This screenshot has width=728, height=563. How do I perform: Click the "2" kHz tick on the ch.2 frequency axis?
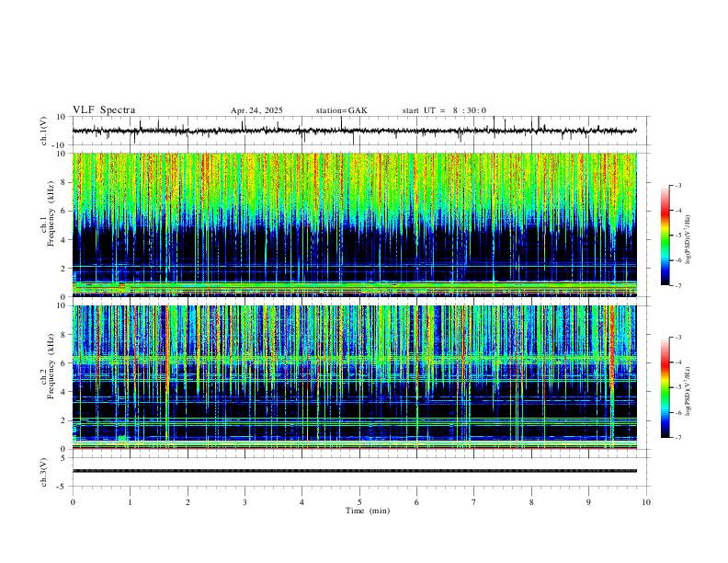coord(64,420)
